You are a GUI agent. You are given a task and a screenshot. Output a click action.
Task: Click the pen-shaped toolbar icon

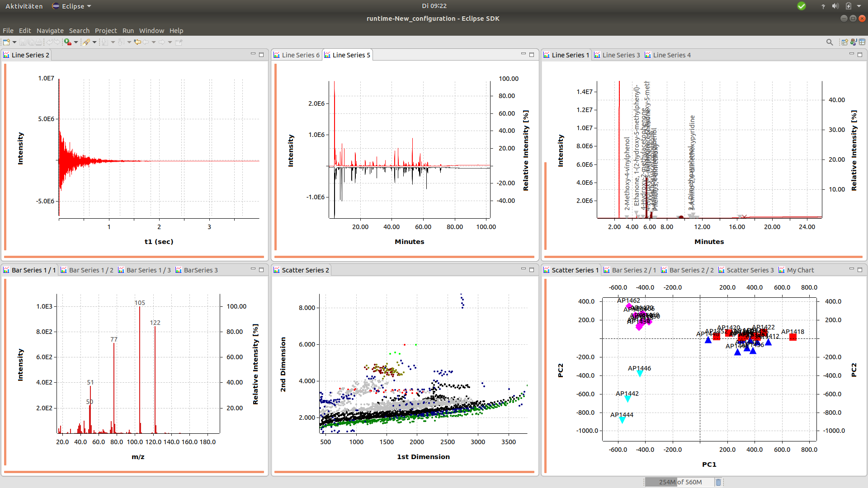point(86,42)
